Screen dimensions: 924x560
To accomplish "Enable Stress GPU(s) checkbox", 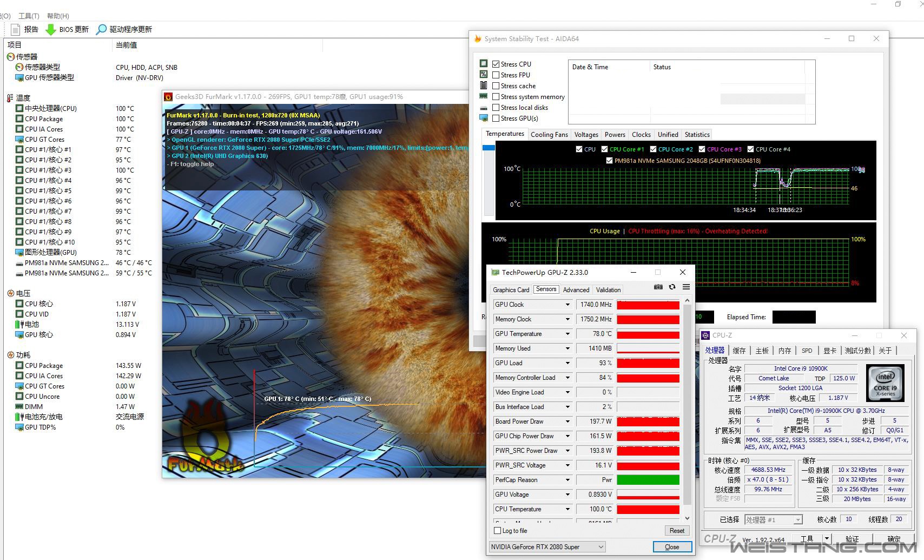I will click(x=496, y=118).
